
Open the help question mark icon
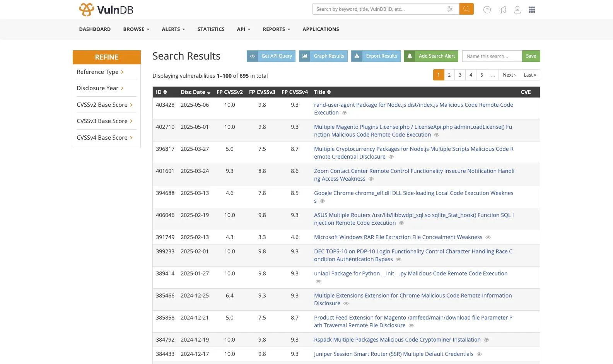487,10
